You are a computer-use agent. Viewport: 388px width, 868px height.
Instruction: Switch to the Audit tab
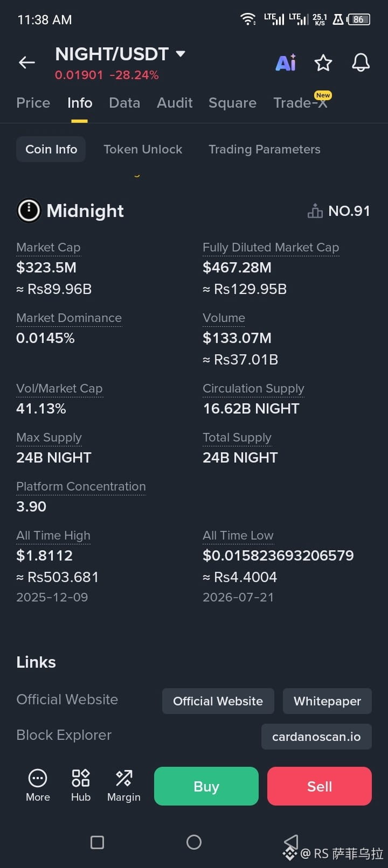click(175, 103)
